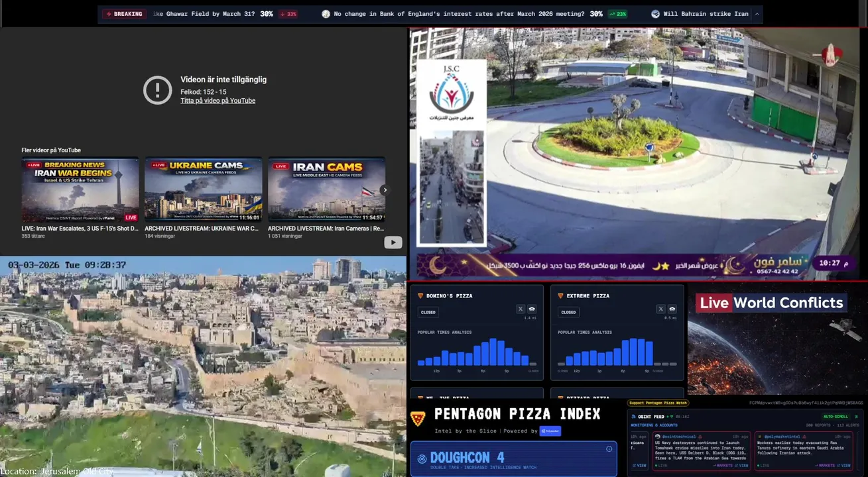
Task: Open MARKETS on the @polymarketintel post
Action: [825, 466]
